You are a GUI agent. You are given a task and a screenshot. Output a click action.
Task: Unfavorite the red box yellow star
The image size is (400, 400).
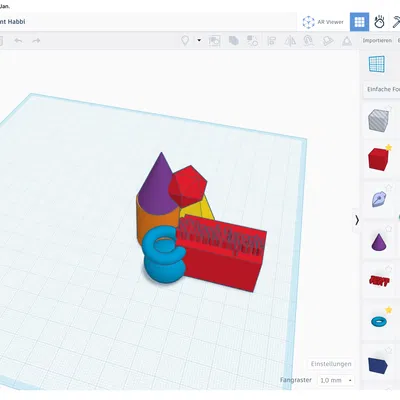pos(389,147)
